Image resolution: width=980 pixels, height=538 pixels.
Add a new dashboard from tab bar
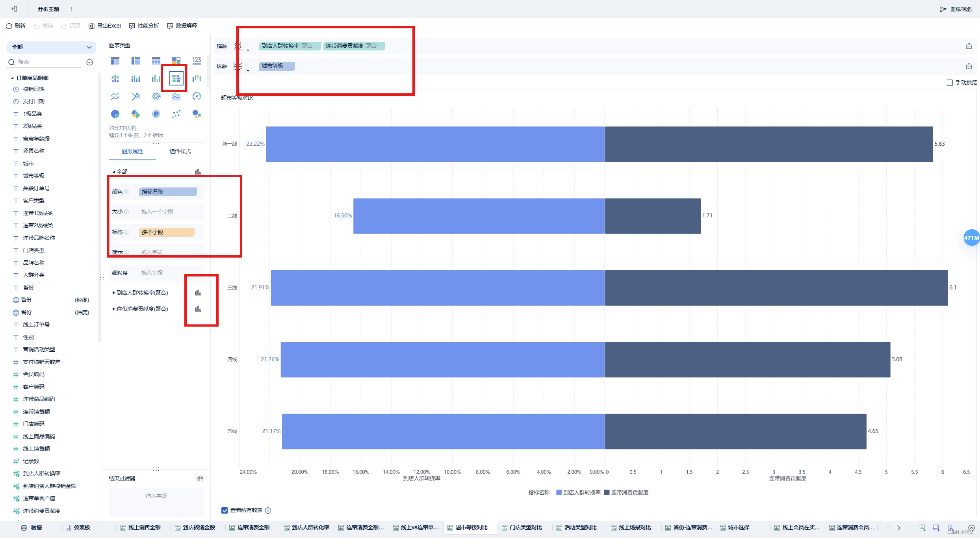pyautogui.click(x=936, y=528)
